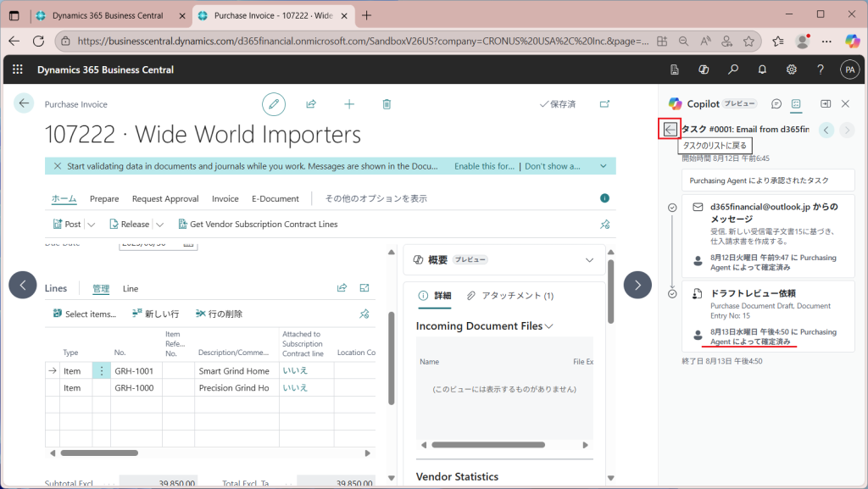Collapse the 概要 summary section
The image size is (868, 489).
590,260
